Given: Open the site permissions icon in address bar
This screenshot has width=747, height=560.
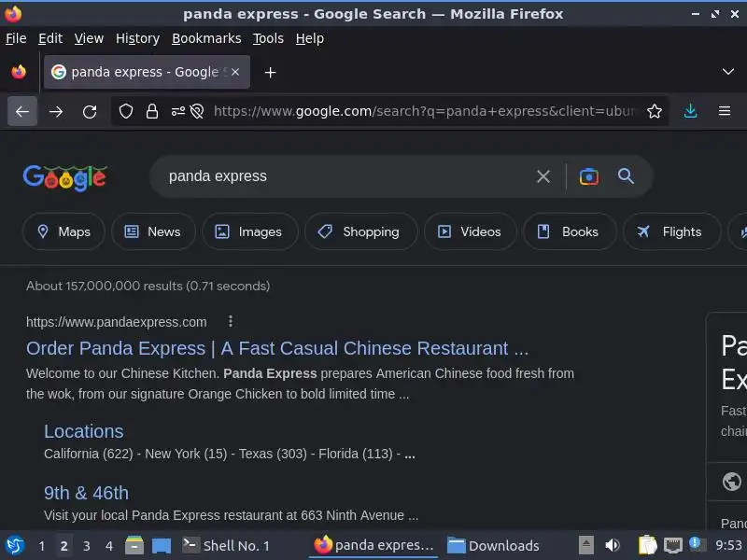Looking at the screenshot, I should click(x=178, y=111).
